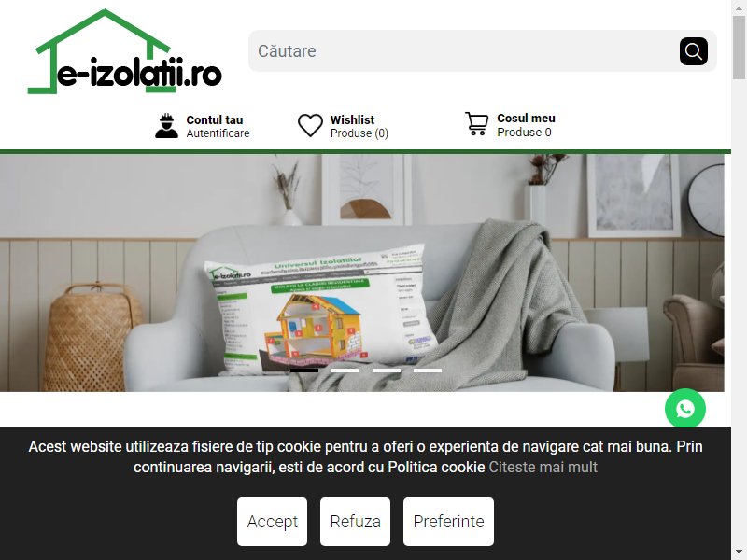Open Cosul meu cart label
This screenshot has height=560, width=747.
[526, 119]
